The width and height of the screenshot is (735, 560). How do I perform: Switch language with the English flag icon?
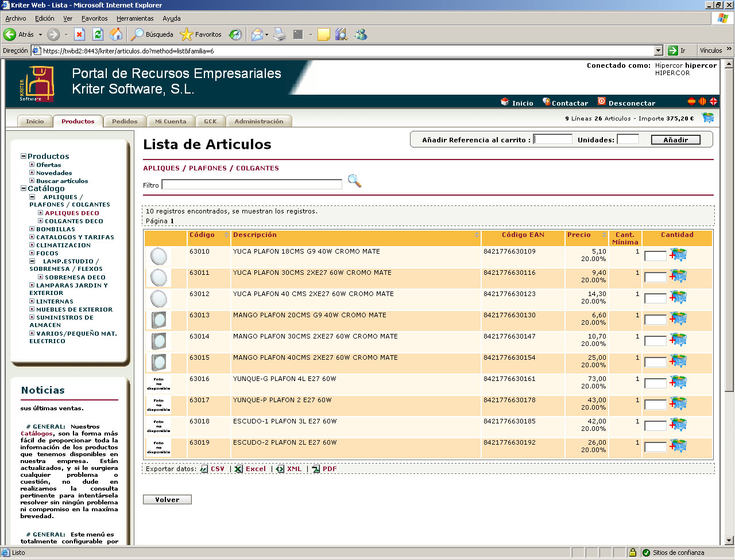[714, 101]
